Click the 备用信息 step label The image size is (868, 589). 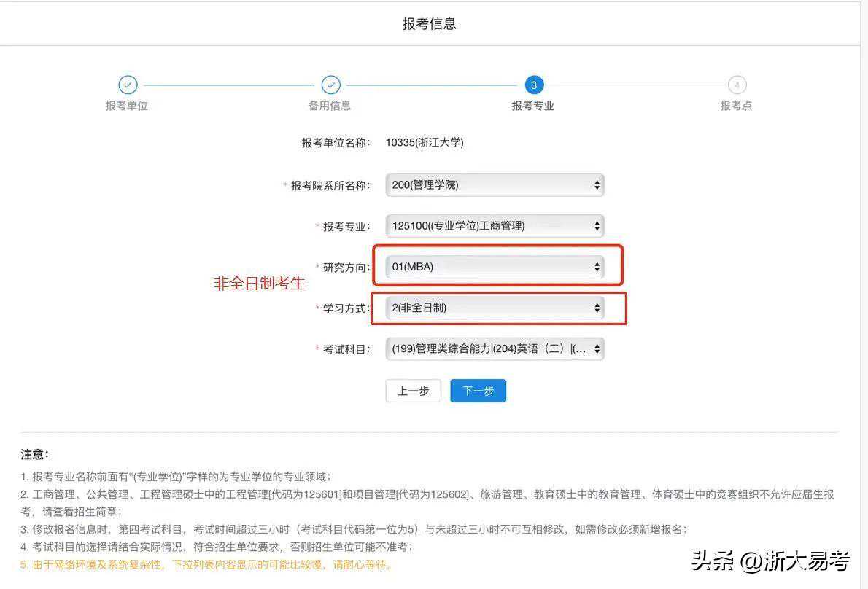click(330, 106)
